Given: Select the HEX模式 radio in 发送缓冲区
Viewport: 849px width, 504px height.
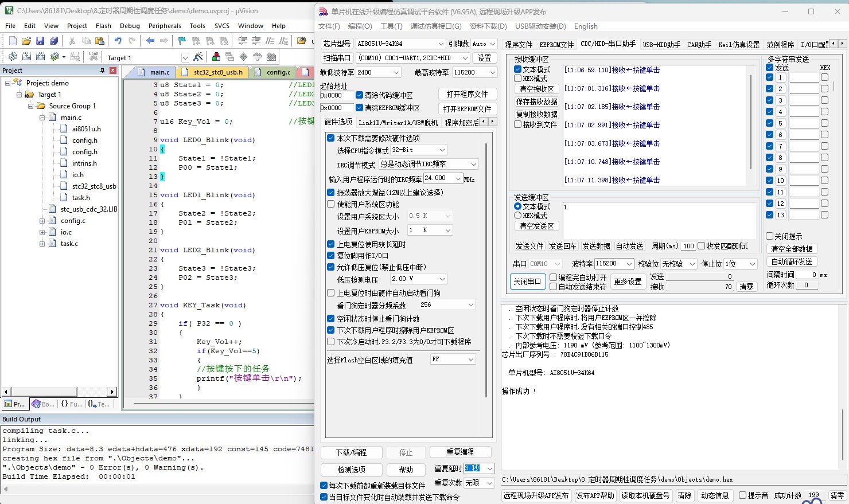Looking at the screenshot, I should [x=518, y=216].
